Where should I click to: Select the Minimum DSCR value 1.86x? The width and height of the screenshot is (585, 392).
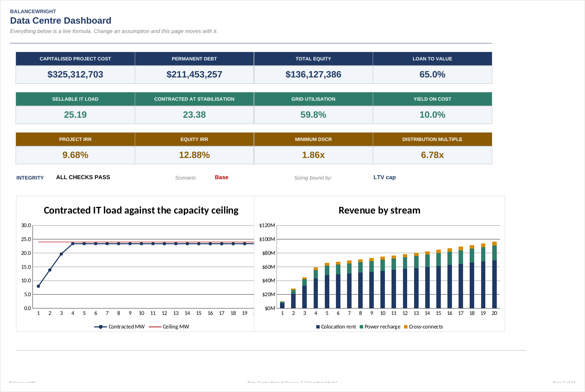point(313,155)
